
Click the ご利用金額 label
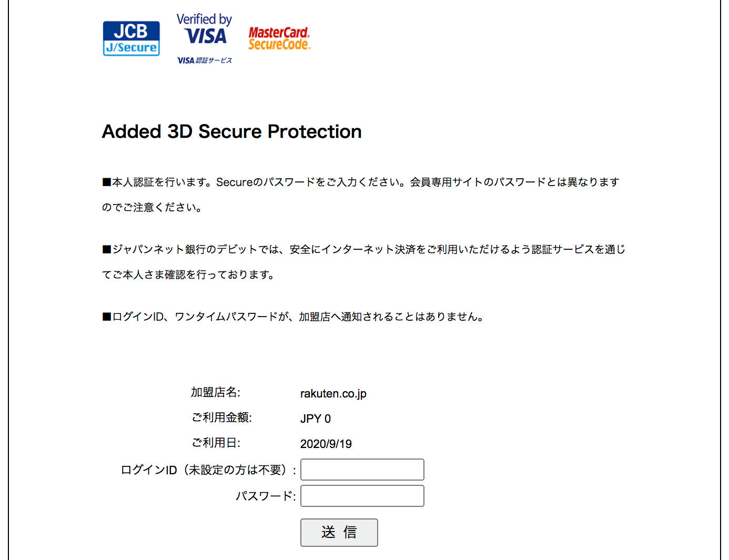(221, 418)
